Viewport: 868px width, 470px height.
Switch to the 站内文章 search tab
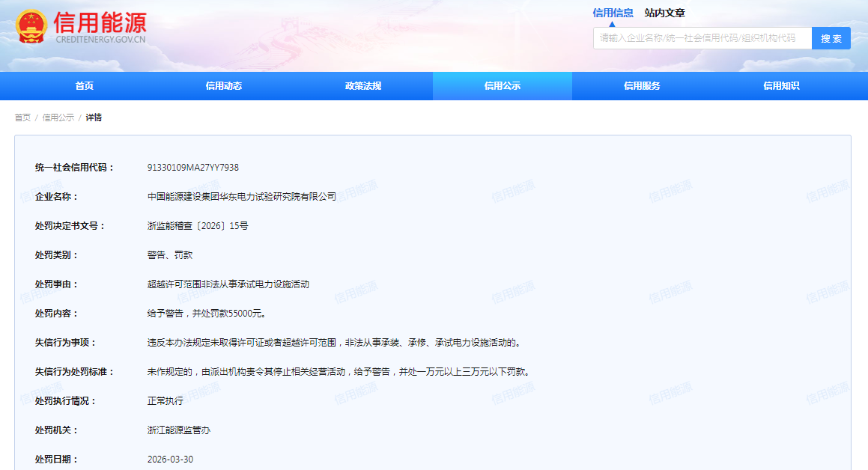[x=664, y=13]
